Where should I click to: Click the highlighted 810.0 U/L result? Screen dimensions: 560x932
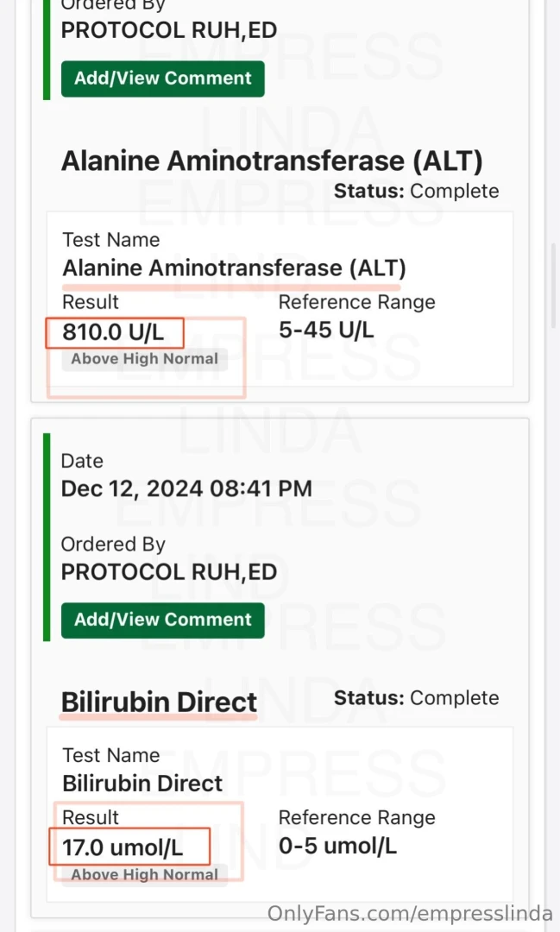coord(114,331)
